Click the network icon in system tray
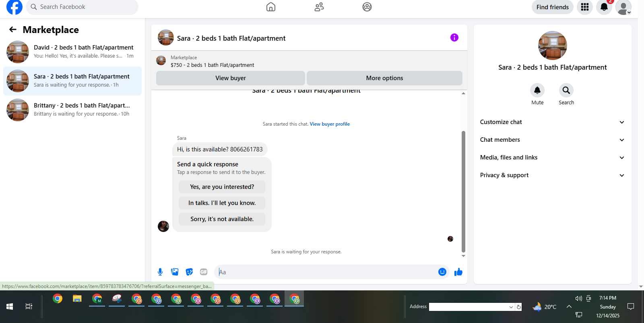This screenshot has height=323, width=644. [x=579, y=315]
